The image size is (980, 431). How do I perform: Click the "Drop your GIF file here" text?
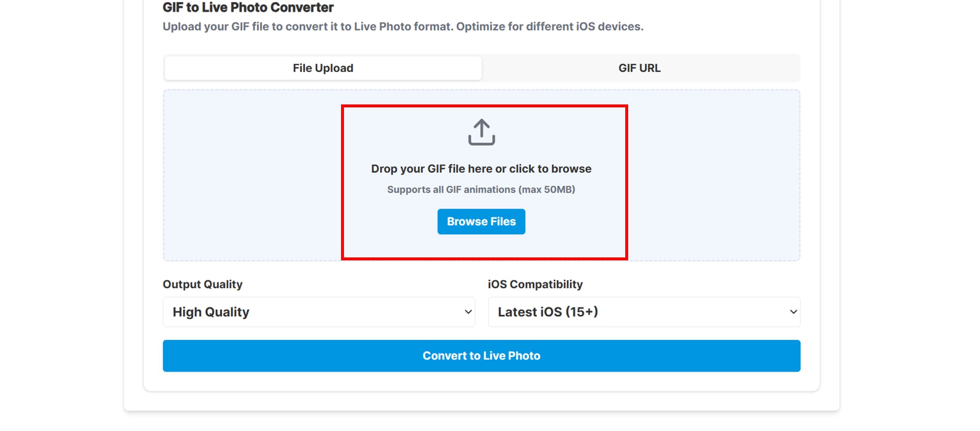481,169
